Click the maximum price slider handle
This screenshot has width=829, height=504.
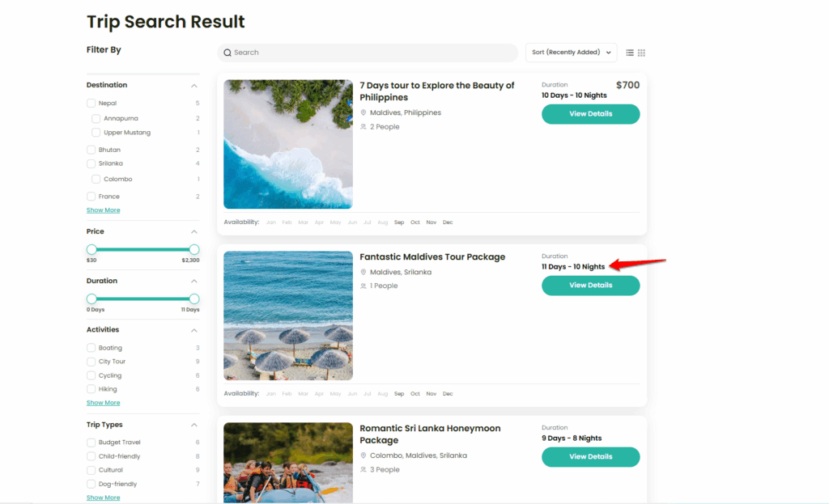point(194,250)
